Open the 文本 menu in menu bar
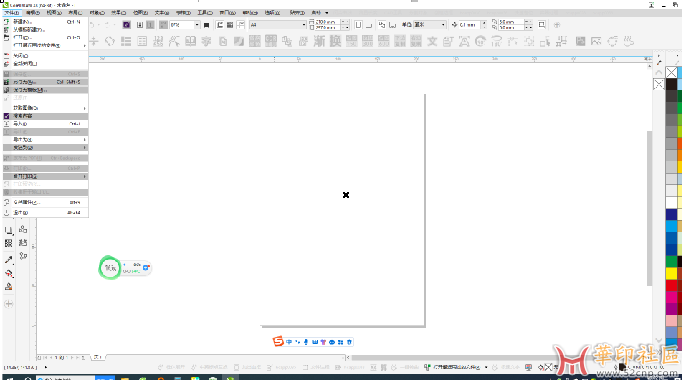This screenshot has width=682, height=380. pos(161,13)
